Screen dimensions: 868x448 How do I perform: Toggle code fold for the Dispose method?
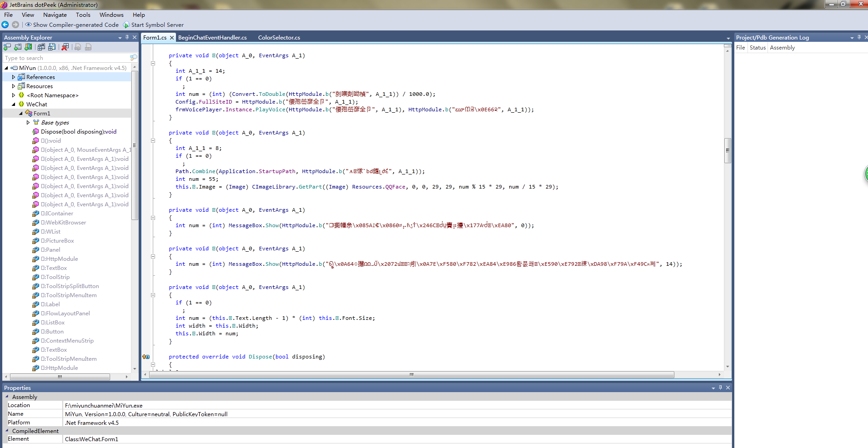[153, 364]
